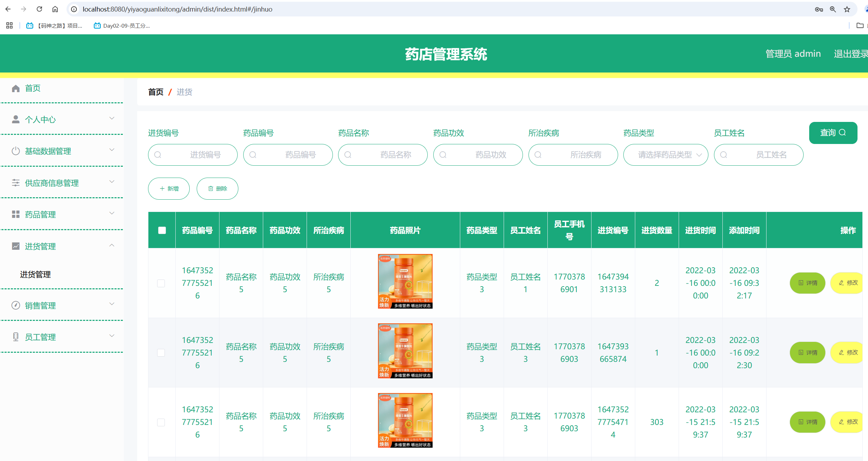Click the 销售管理 clock icon
Image resolution: width=868 pixels, height=461 pixels.
click(x=15, y=305)
